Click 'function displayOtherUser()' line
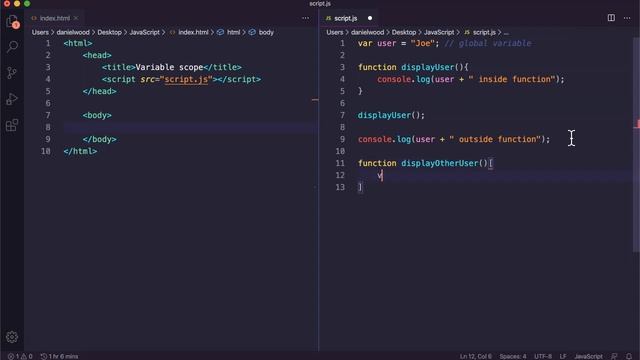 [425, 163]
